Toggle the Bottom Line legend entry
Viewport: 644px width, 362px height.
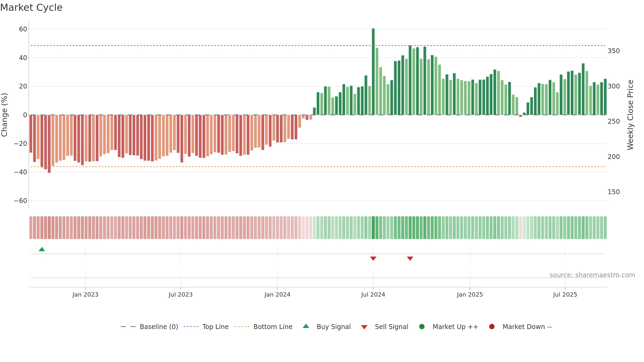tap(264, 327)
